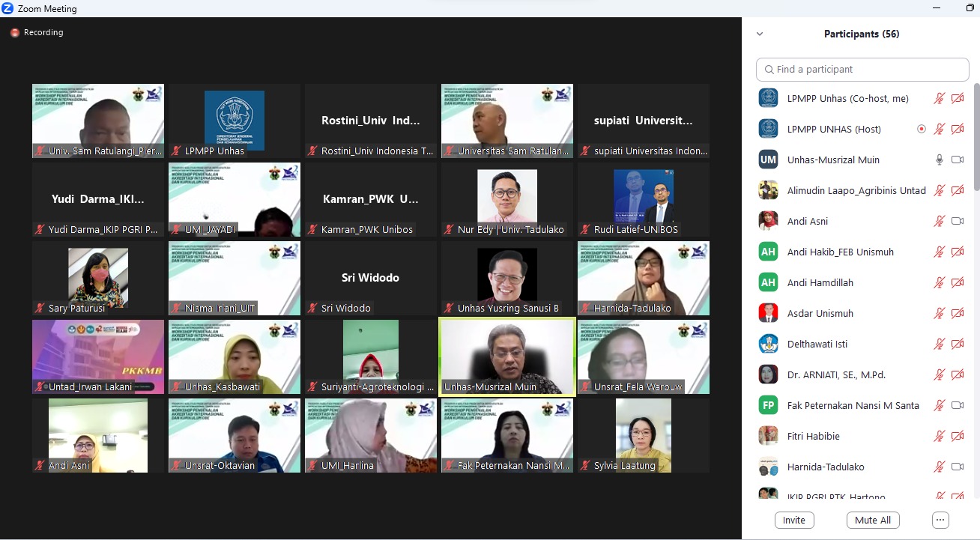The width and height of the screenshot is (980, 540).
Task: Click the Invite button
Action: 793,520
